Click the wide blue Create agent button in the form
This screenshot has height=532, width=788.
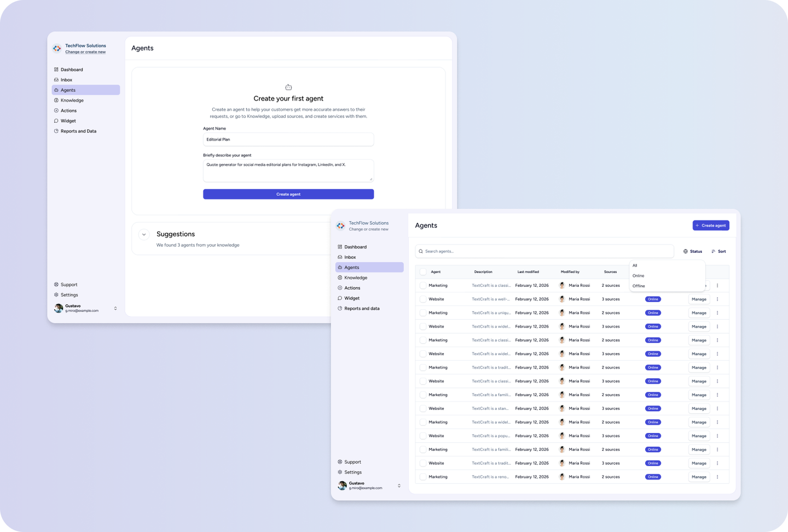point(288,194)
